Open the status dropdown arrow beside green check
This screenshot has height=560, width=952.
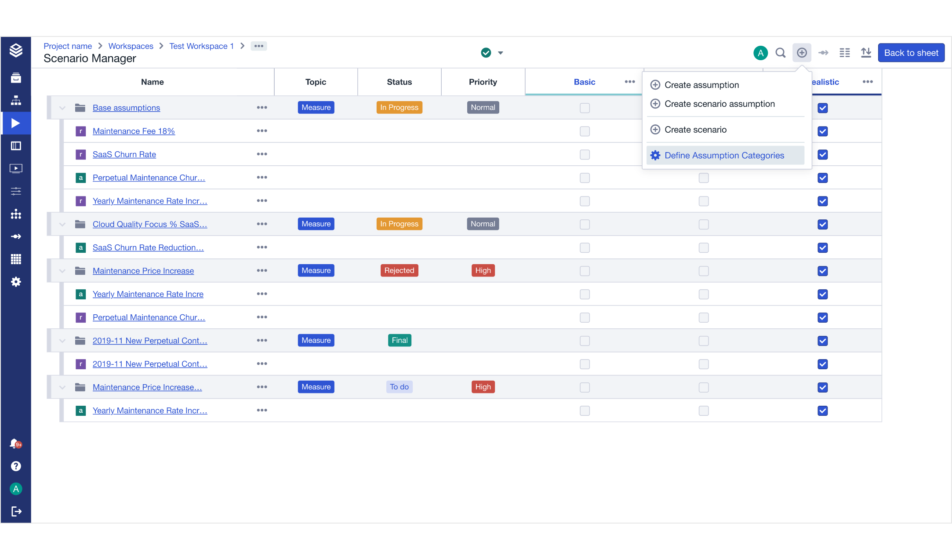pyautogui.click(x=500, y=53)
